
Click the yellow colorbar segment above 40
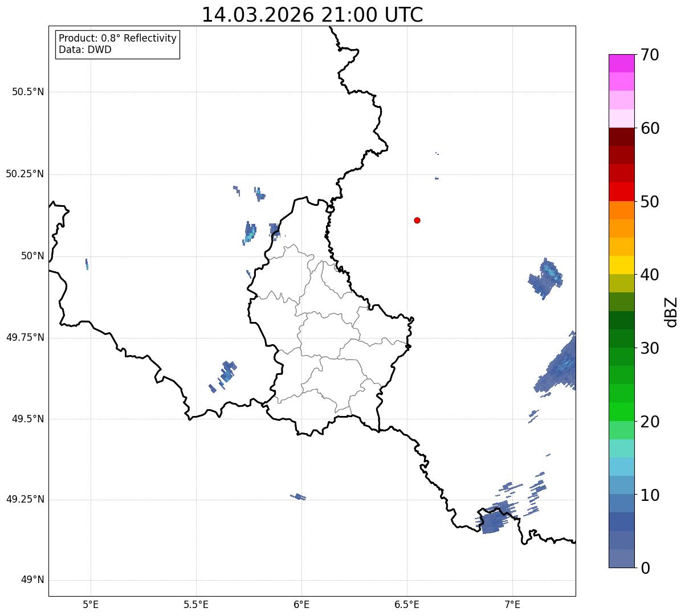point(621,265)
